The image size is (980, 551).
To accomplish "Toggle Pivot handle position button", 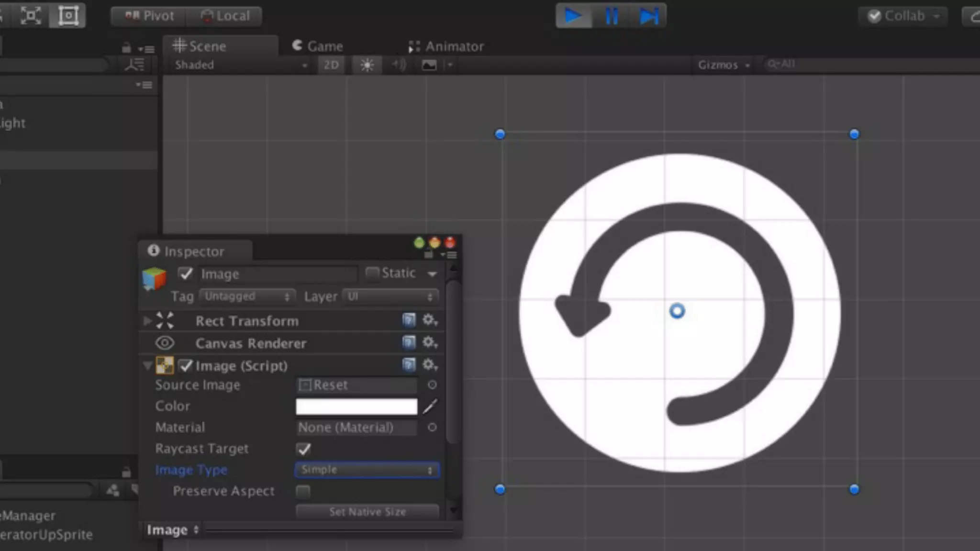I will 149,16.
